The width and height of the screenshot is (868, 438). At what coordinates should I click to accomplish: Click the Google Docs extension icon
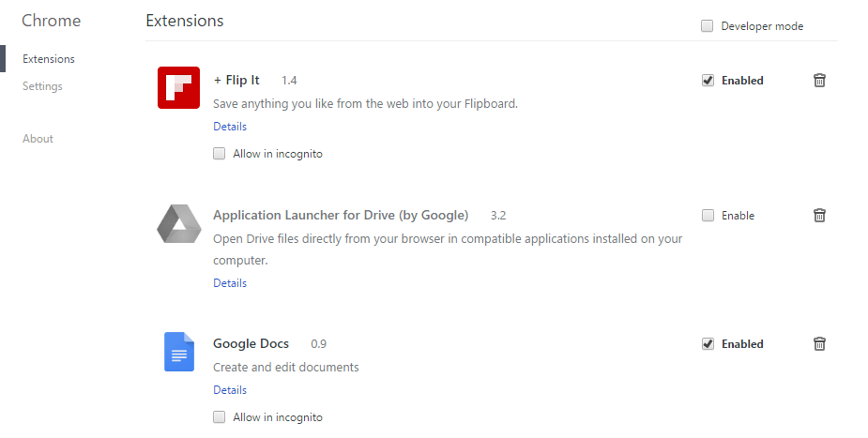point(179,352)
